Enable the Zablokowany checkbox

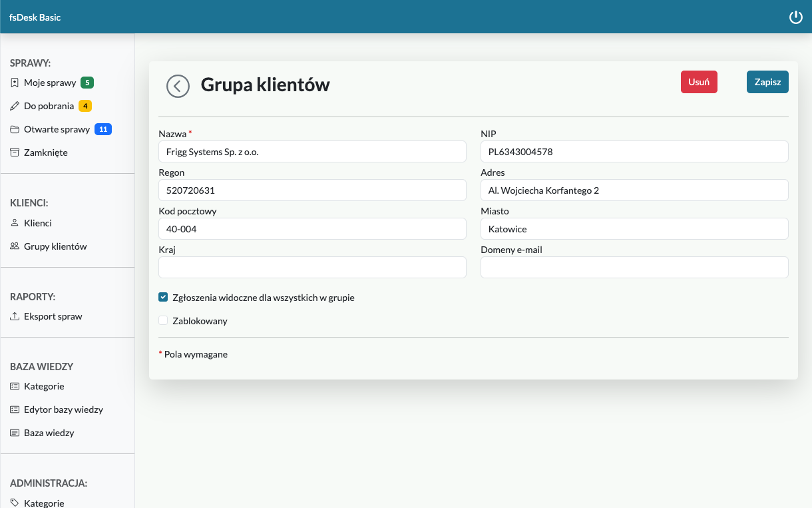coord(163,321)
